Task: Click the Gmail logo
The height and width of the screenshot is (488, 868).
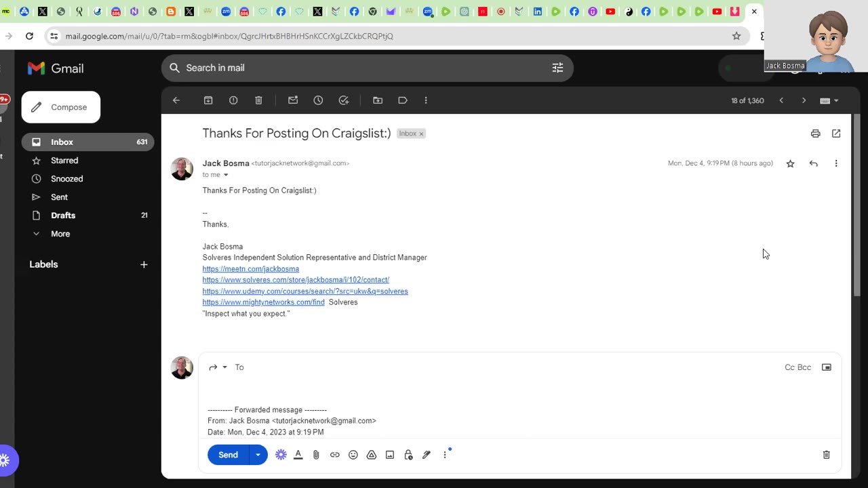Action: 56,68
